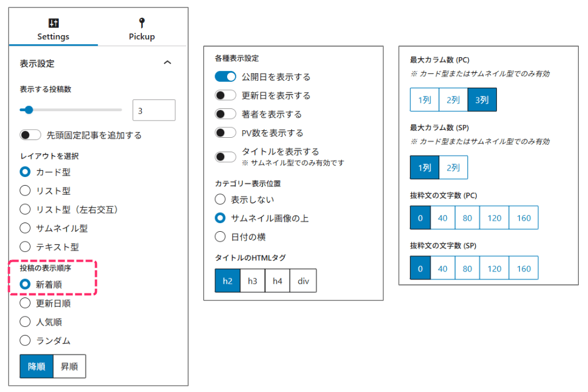Enable PV数を表示する toggle
The image size is (588, 392).
(x=225, y=133)
